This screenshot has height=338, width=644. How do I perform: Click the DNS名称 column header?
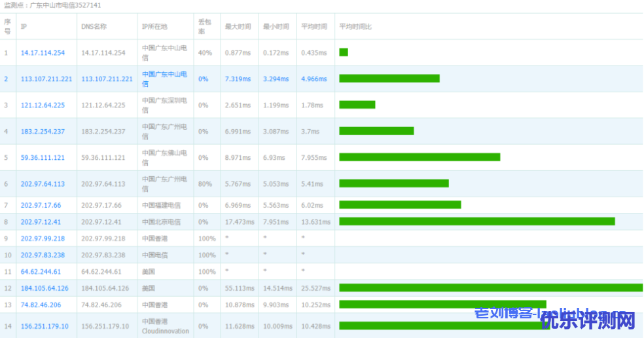click(94, 27)
